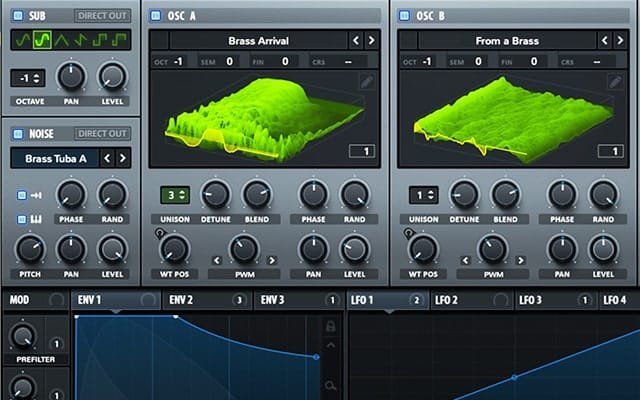This screenshot has height=400, width=640.
Task: Toggle SUB Direct Out
Action: click(x=102, y=16)
